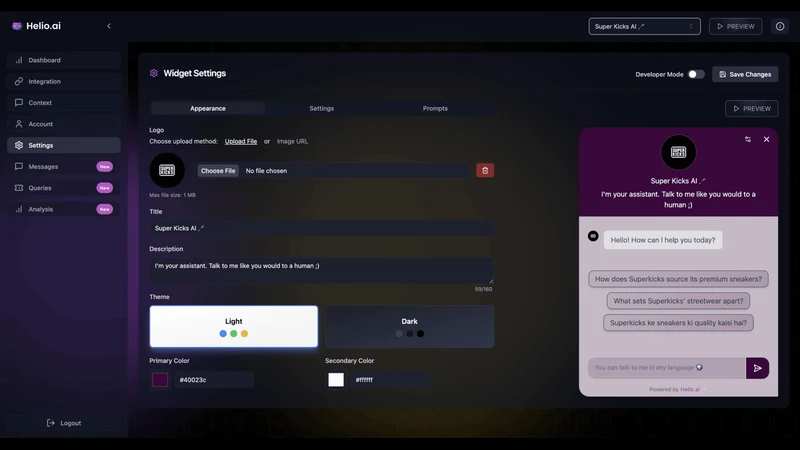Open the Primary Color swatch
The image size is (800, 450).
click(x=160, y=380)
